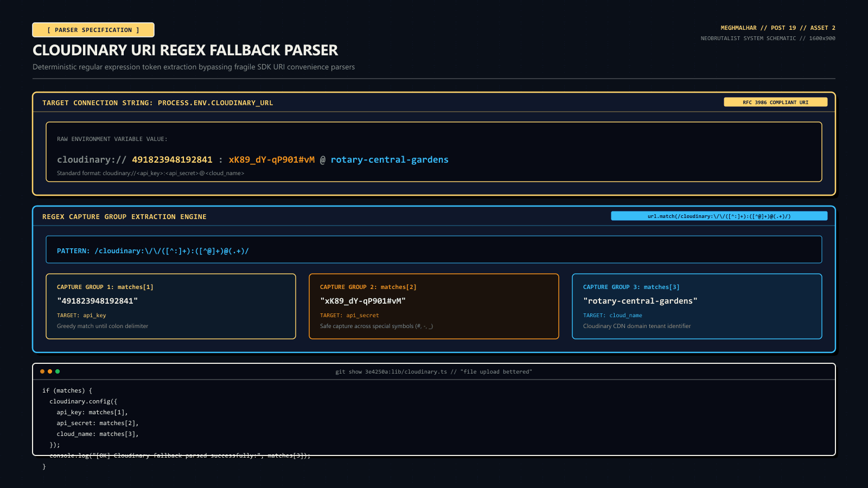868x488 pixels.
Task: Click NEOBRUTALIST SYSTEM SCHEMATIC caption
Action: coord(768,38)
